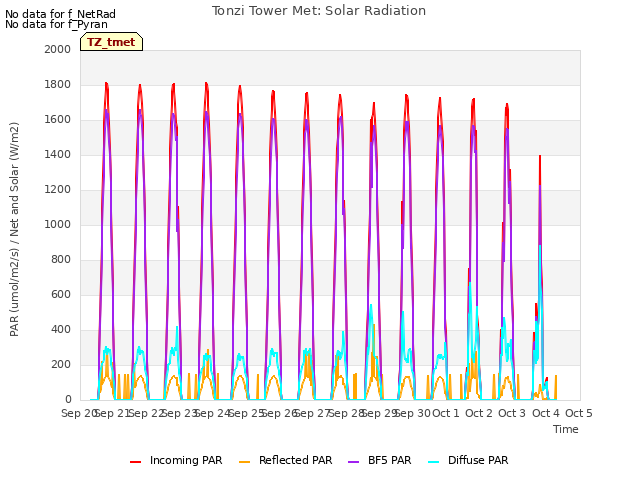The height and width of the screenshot is (480, 640).
Task: Click the Oct 1 x-axis date label
Action: tap(446, 413)
